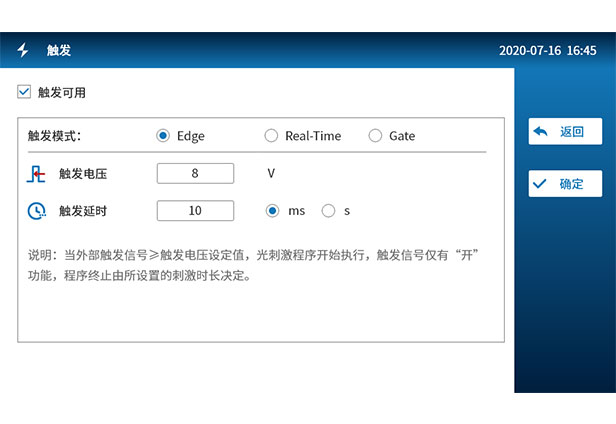Click the 触发 page title
616x424 pixels.
click(x=59, y=50)
